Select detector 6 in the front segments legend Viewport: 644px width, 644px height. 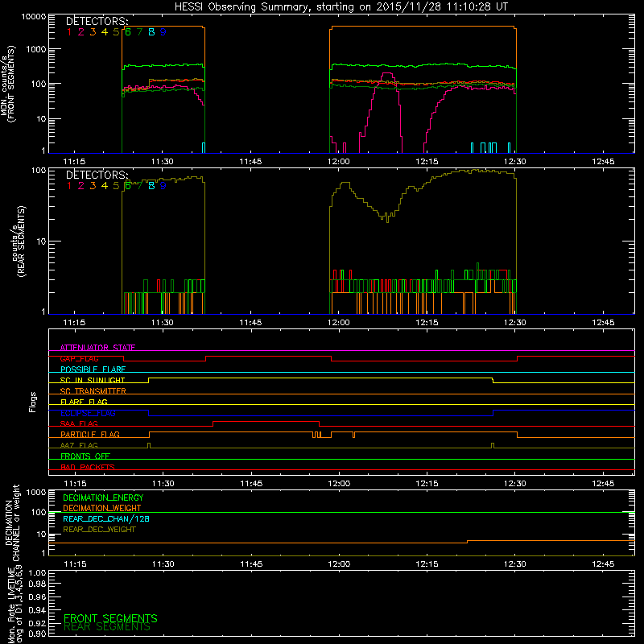(128, 31)
